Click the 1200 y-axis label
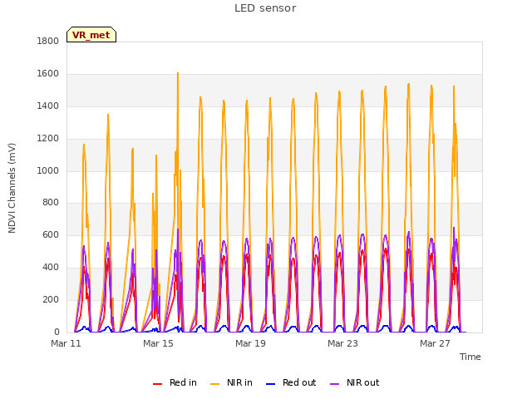532x399 pixels. [48, 139]
